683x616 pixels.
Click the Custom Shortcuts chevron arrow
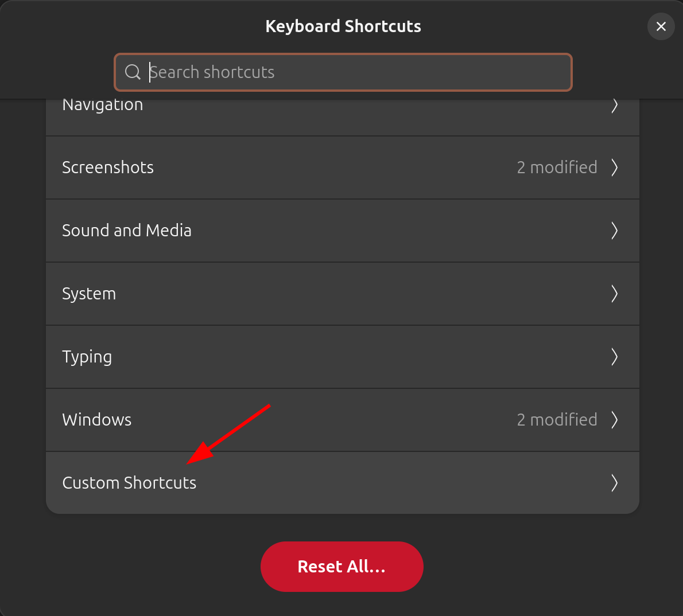614,483
